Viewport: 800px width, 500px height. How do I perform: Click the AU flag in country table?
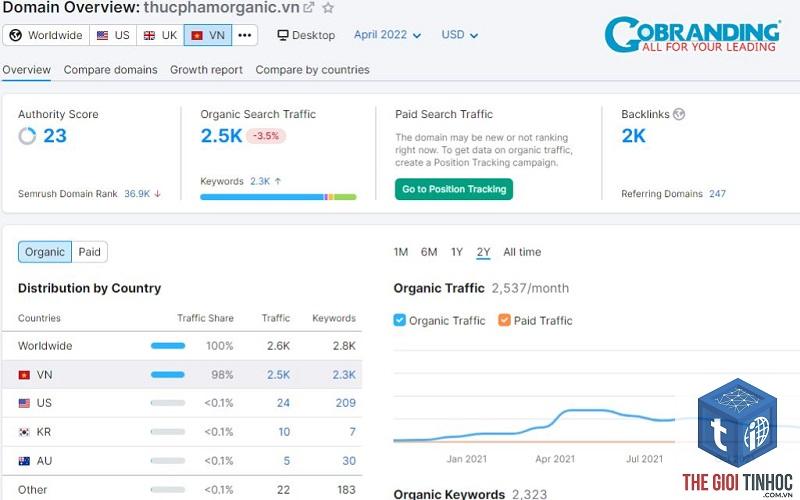coord(24,461)
